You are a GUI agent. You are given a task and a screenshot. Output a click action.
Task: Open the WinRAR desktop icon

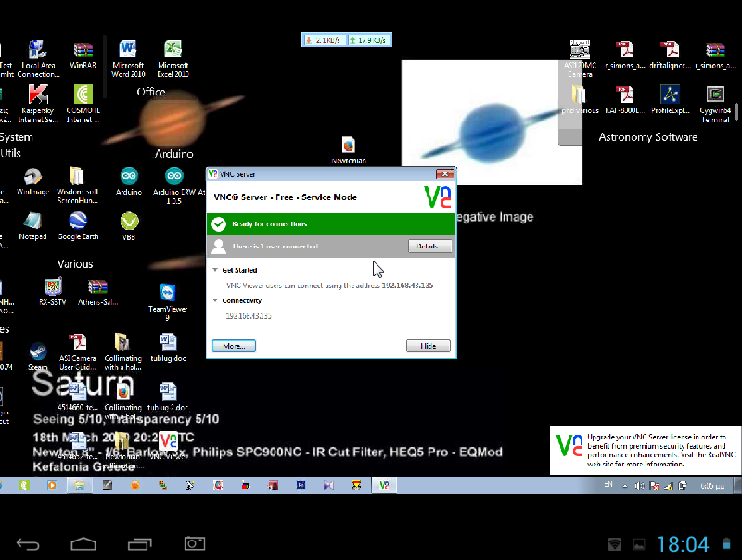coord(83,55)
